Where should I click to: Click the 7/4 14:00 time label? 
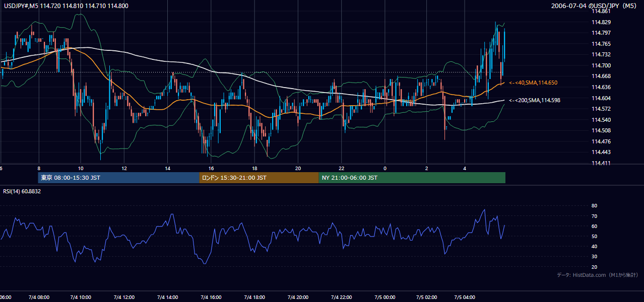tap(167, 297)
